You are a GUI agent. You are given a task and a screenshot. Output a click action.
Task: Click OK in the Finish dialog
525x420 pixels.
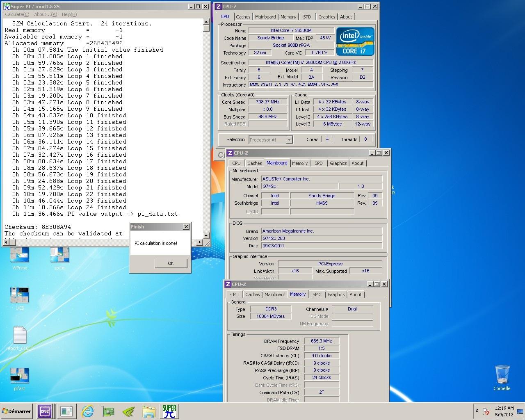[x=171, y=263]
